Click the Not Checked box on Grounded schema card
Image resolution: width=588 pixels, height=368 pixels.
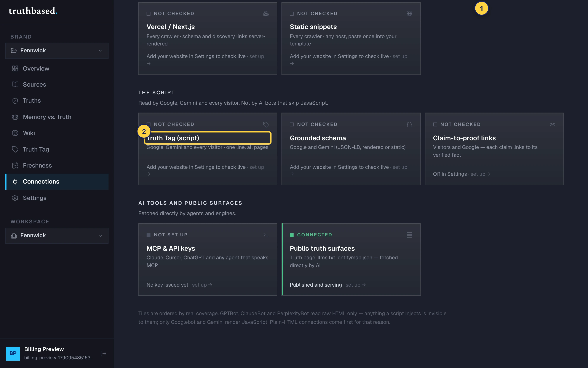(292, 125)
